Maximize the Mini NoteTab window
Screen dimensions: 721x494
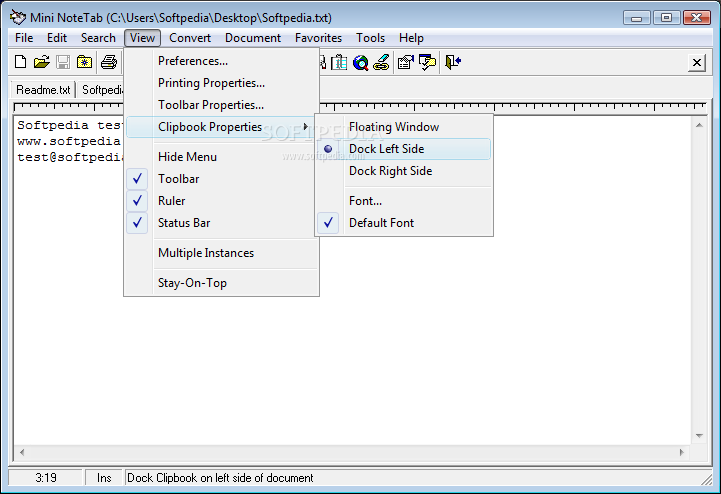tap(666, 18)
